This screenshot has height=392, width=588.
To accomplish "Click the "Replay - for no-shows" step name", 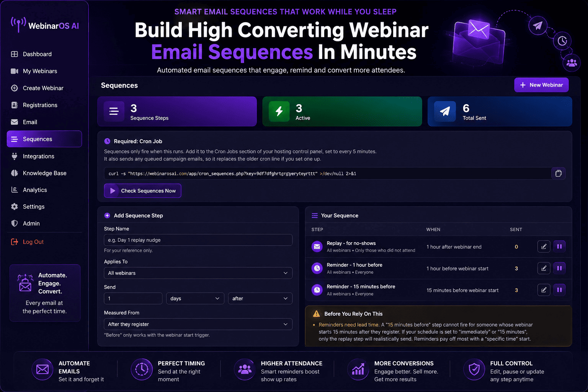I will click(x=351, y=243).
